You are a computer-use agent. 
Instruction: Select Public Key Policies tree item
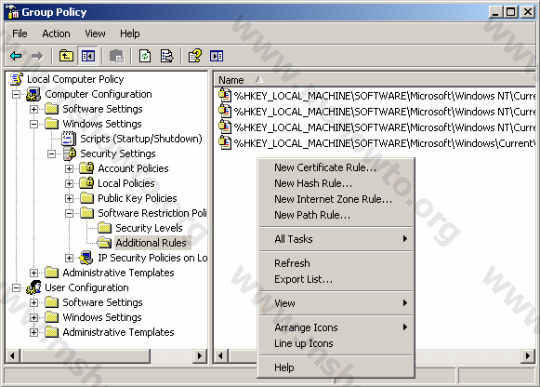coord(137,198)
